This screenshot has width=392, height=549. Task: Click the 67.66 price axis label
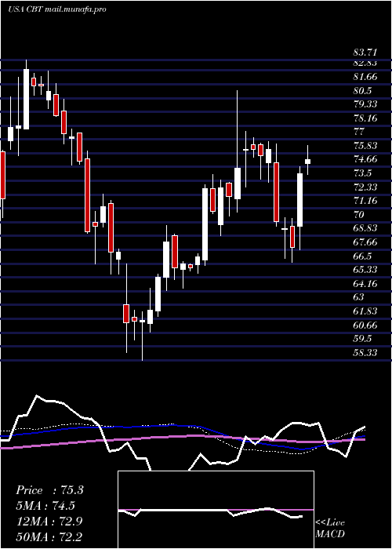[x=365, y=242]
